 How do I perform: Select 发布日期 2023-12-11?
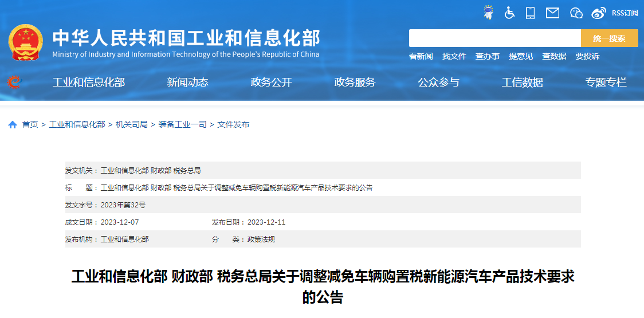(x=266, y=222)
